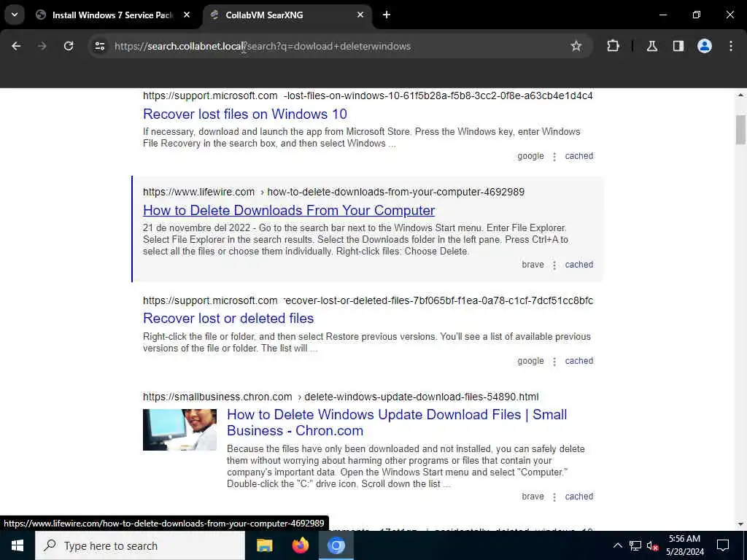Toggle the side panel icon
Screen dimensions: 747x560
pos(678,46)
